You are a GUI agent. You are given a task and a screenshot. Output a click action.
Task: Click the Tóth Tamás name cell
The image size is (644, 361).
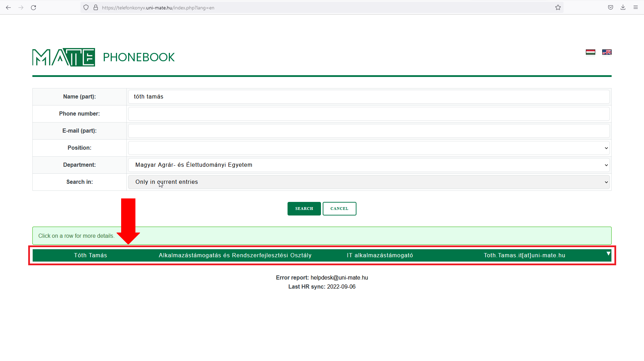91,255
